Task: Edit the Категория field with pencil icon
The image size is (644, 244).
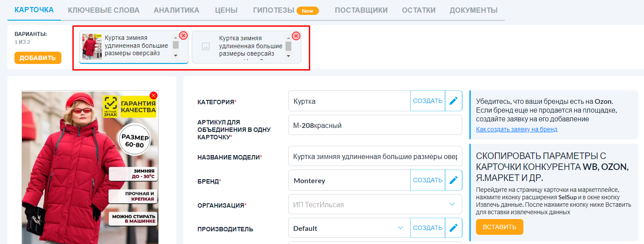Action: point(454,101)
